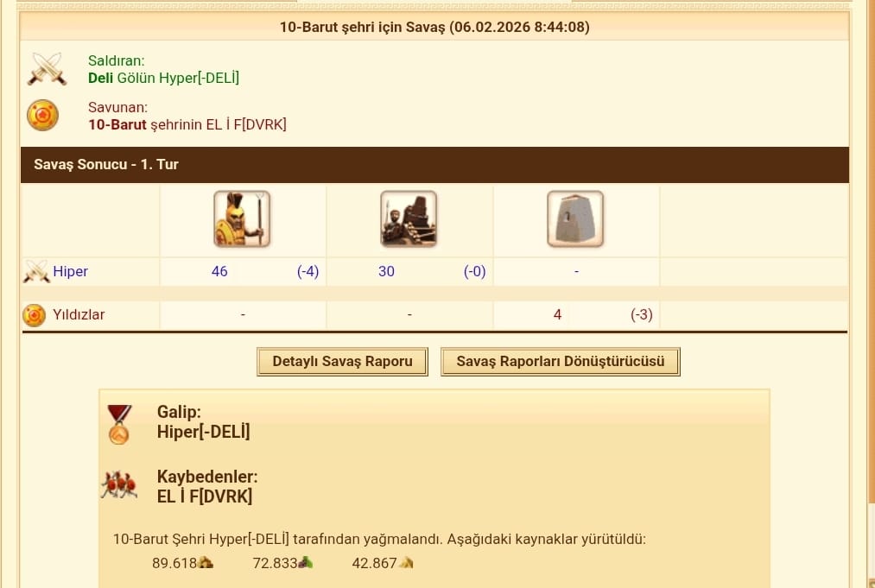
Task: Open the 10-Barut defender city link
Action: coord(117,124)
